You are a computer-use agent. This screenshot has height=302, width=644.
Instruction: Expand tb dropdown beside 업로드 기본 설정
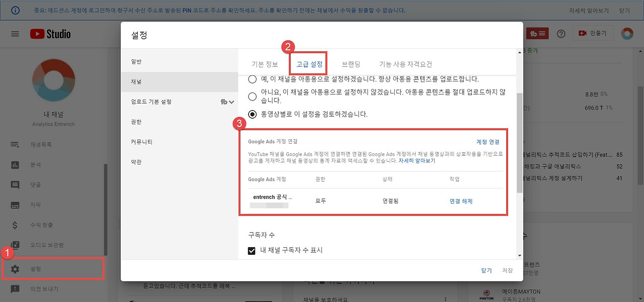(x=227, y=102)
